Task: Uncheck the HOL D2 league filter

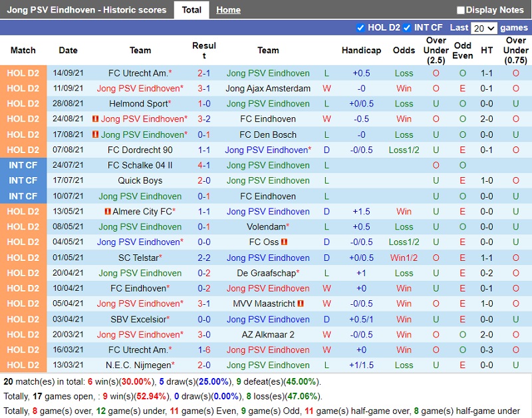Action: (x=360, y=28)
